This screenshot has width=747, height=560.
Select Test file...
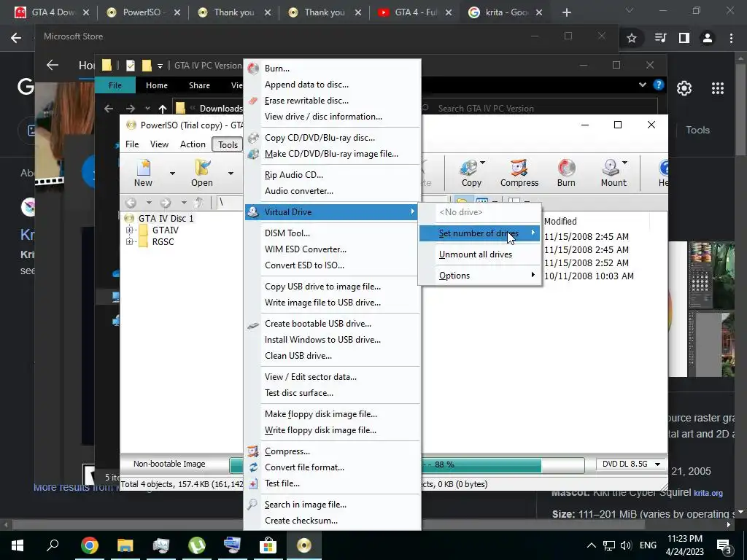(333, 483)
